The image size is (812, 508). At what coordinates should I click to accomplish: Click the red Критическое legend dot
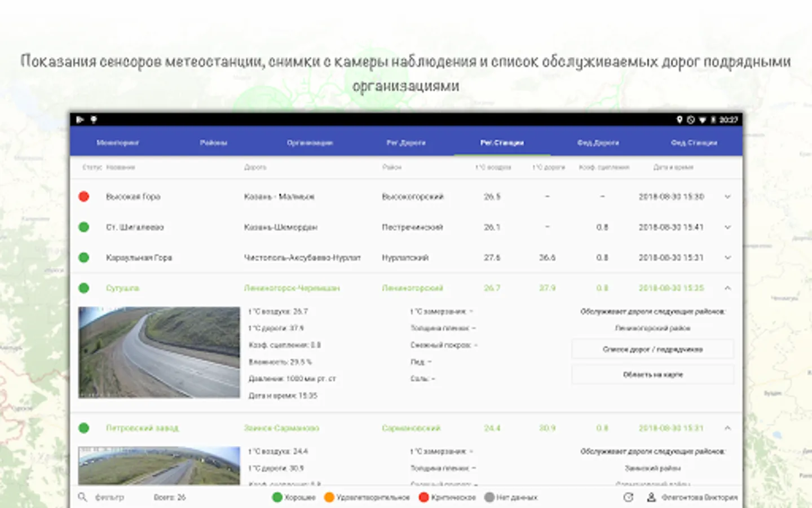click(424, 497)
